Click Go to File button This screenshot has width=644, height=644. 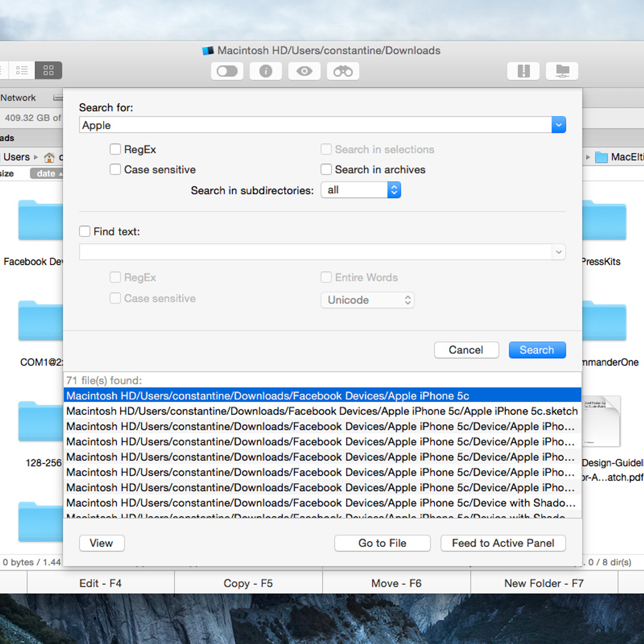[382, 543]
